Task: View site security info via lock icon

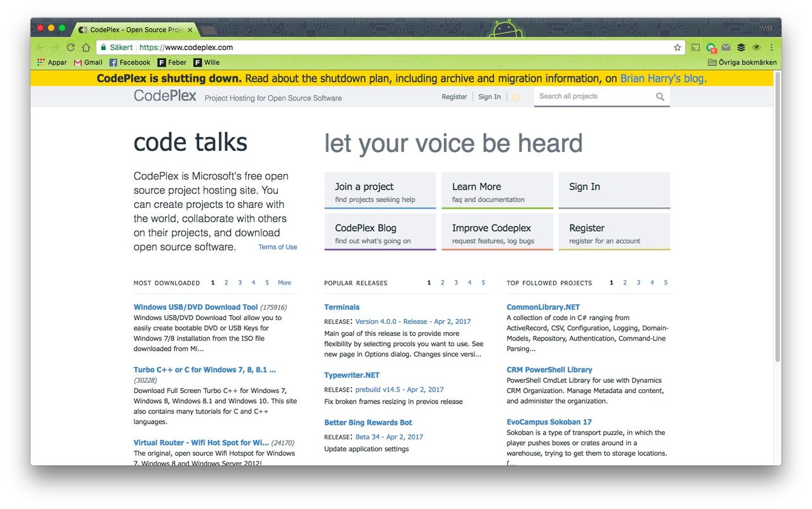Action: tap(103, 48)
